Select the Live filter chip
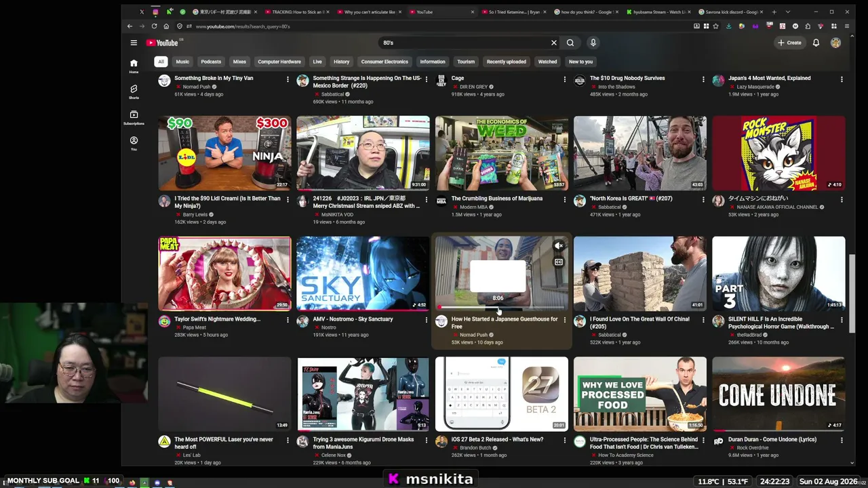Image resolution: width=868 pixels, height=488 pixels. (x=317, y=62)
